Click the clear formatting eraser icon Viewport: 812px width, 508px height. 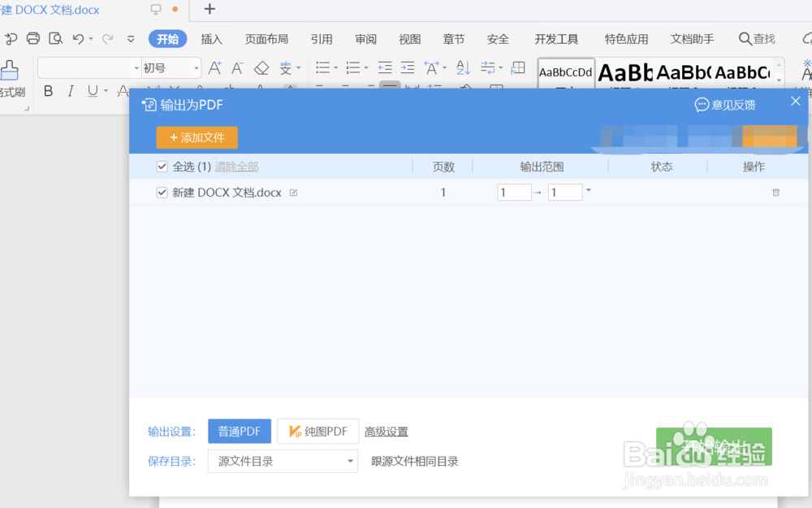[261, 68]
